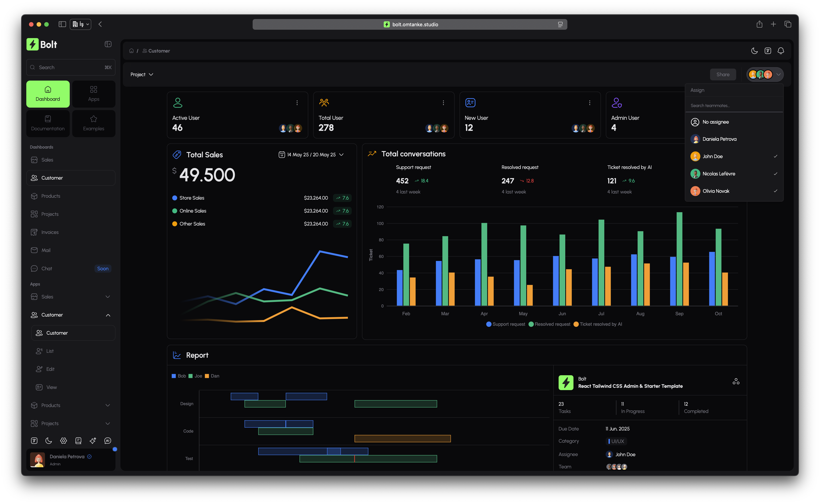Screen dimensions: 820x504
Task: Switch to the Sales dashboard
Action: tap(47, 160)
